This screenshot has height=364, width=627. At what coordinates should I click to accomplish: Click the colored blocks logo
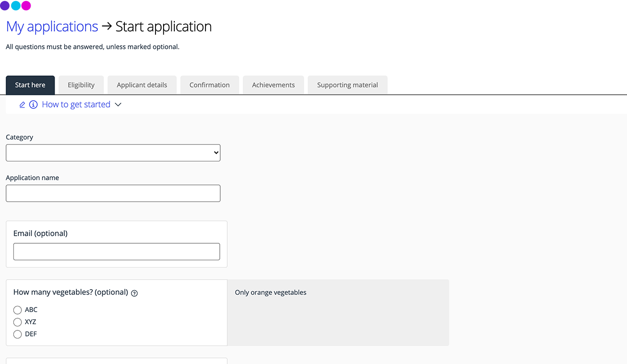pos(16,6)
